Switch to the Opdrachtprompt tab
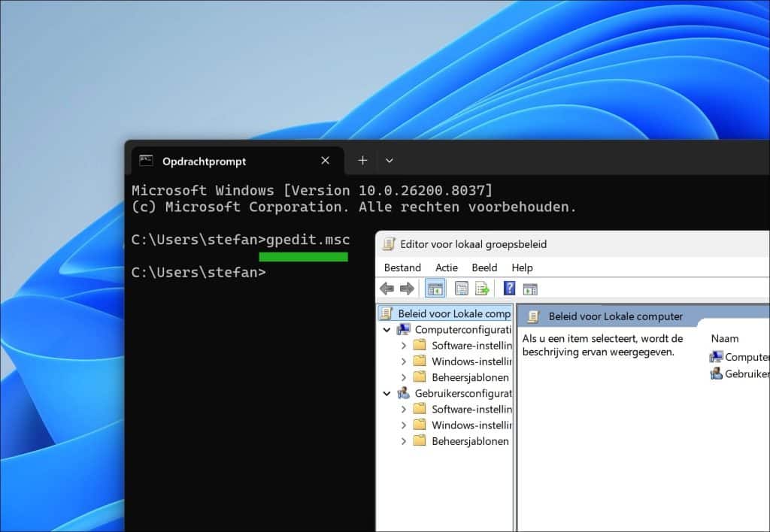This screenshot has width=770, height=532. point(205,161)
